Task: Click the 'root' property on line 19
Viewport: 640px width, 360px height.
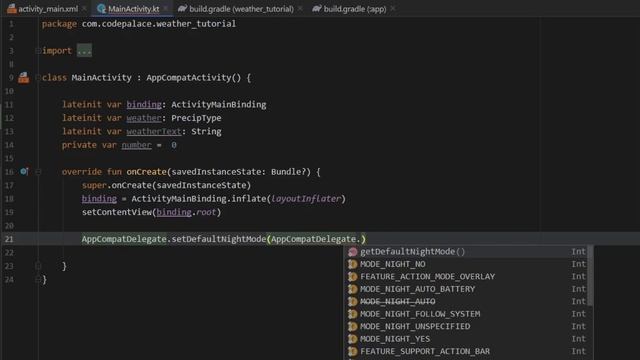Action: pos(206,212)
